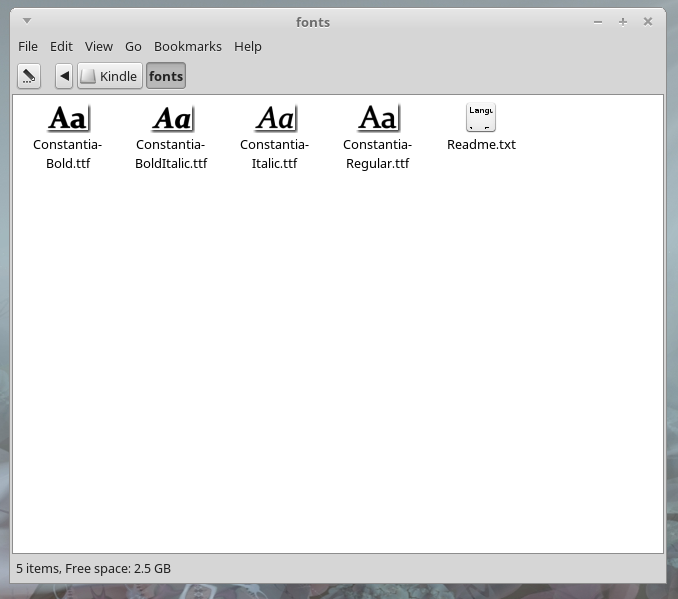
Task: Toggle the pencil edit-location button
Action: point(29,76)
